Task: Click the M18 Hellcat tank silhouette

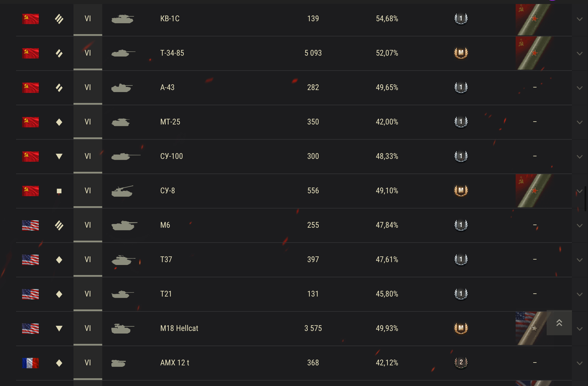Action: click(x=123, y=329)
